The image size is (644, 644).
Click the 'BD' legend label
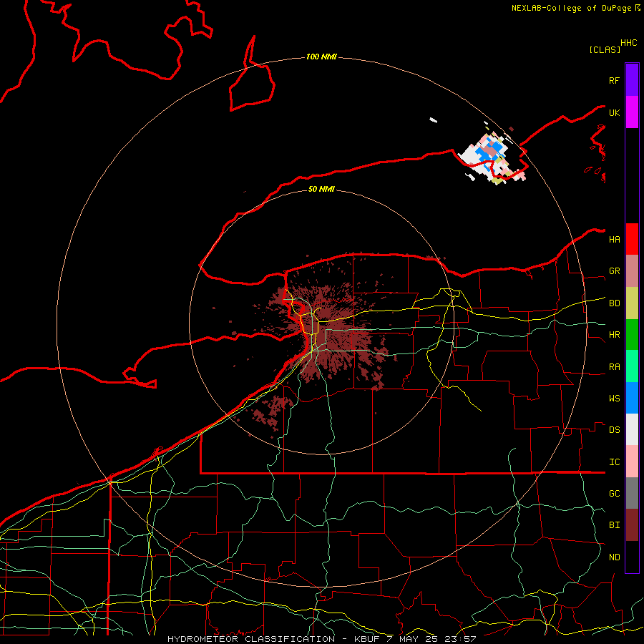[614, 303]
